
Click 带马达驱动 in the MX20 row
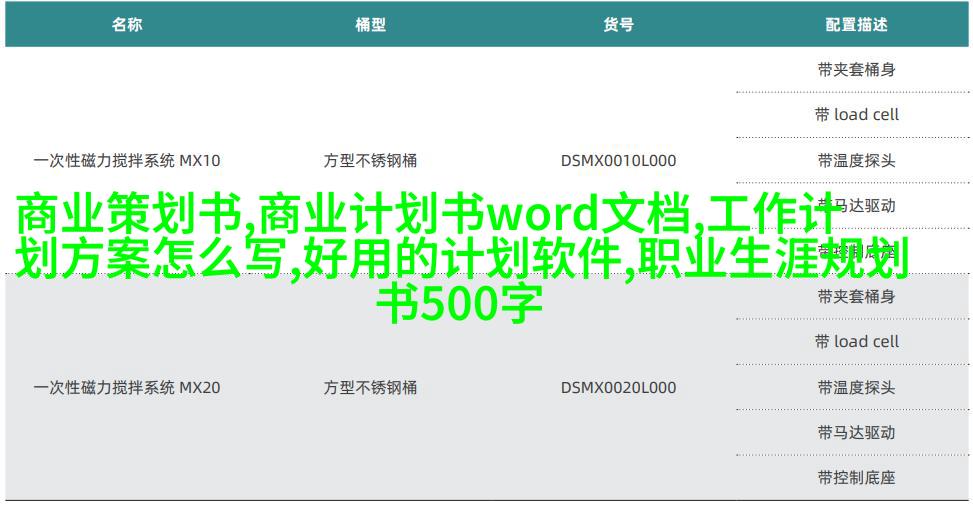pyautogui.click(x=855, y=432)
